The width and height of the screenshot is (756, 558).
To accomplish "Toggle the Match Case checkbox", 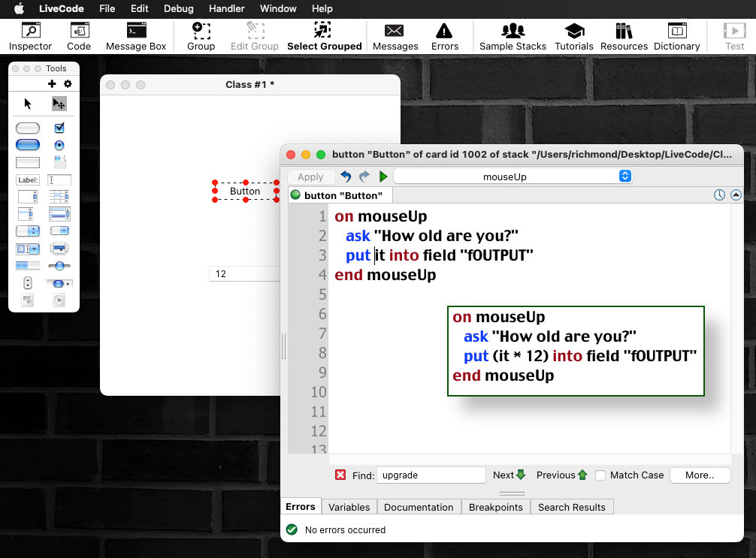I will pyautogui.click(x=600, y=475).
